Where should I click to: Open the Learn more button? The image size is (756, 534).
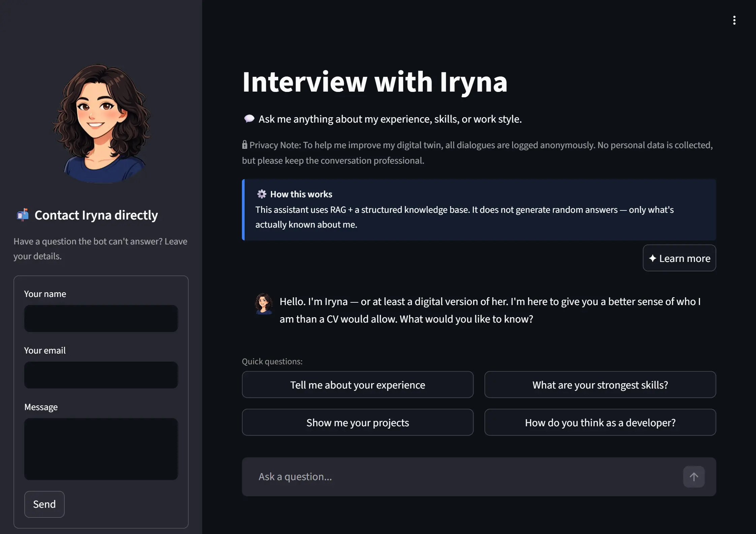point(679,258)
